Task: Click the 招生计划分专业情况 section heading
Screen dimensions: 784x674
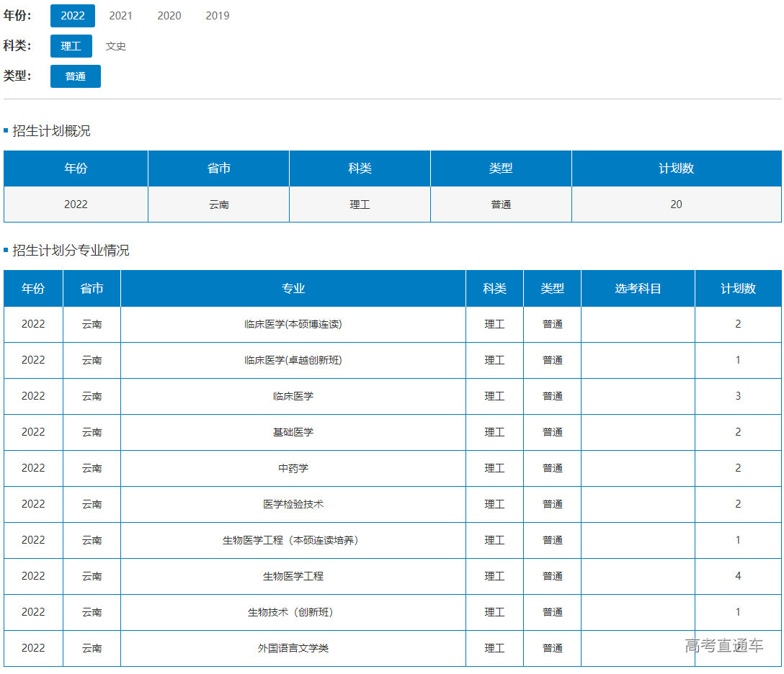Action: 71,251
